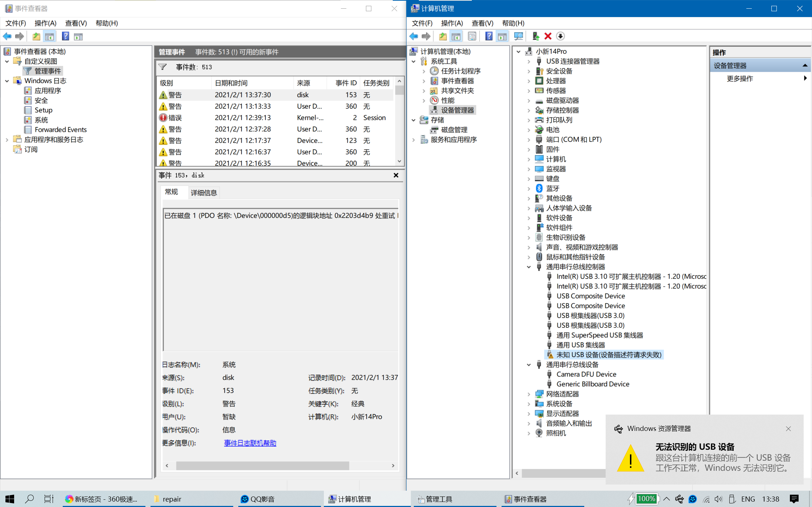Select the Kernel error event row
The height and width of the screenshot is (507, 812).
click(x=276, y=118)
